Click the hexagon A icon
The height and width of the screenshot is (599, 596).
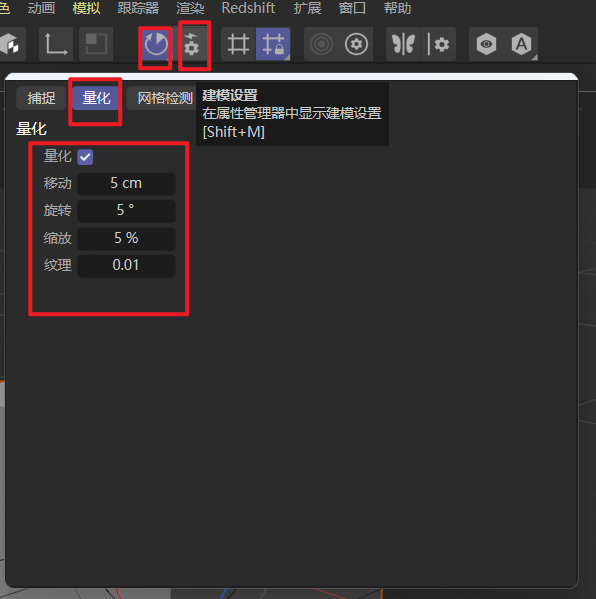coord(522,44)
